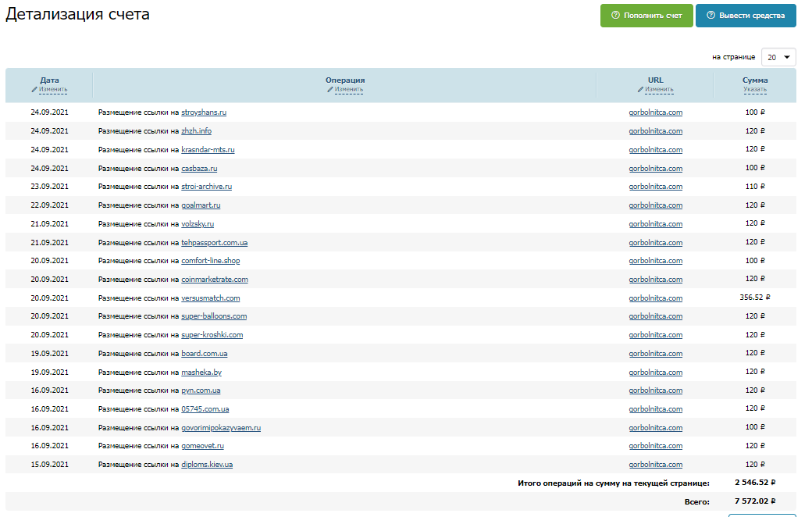Click the pencil icon under Операция header

click(x=329, y=90)
